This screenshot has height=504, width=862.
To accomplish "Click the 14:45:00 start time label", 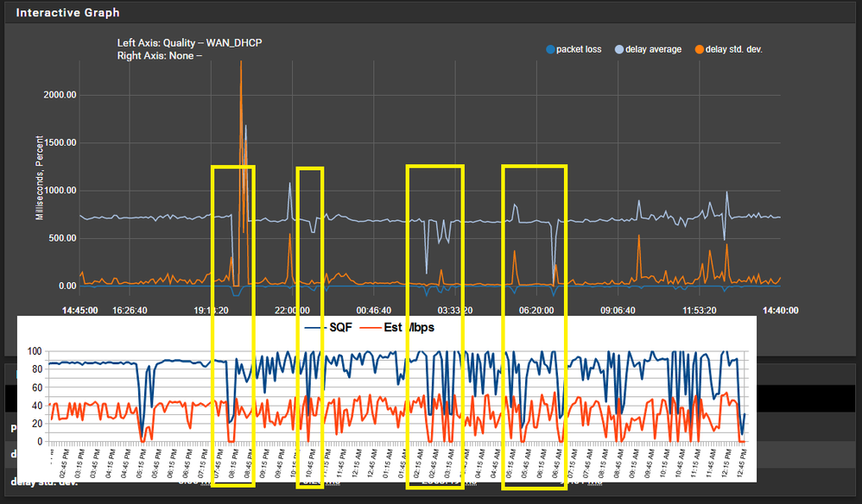I will click(80, 310).
